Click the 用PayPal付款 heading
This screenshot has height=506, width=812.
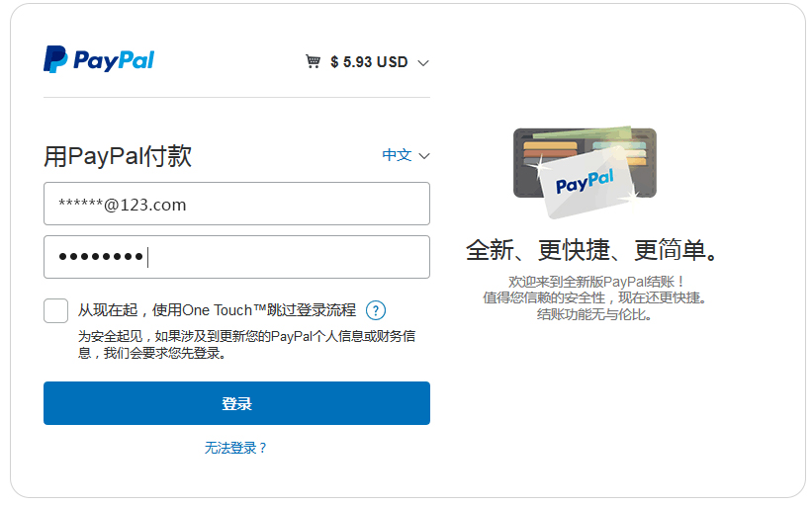coord(118,155)
